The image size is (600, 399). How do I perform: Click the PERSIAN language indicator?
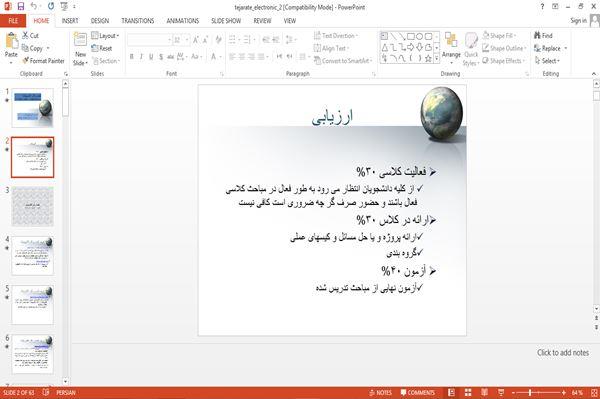pyautogui.click(x=66, y=392)
